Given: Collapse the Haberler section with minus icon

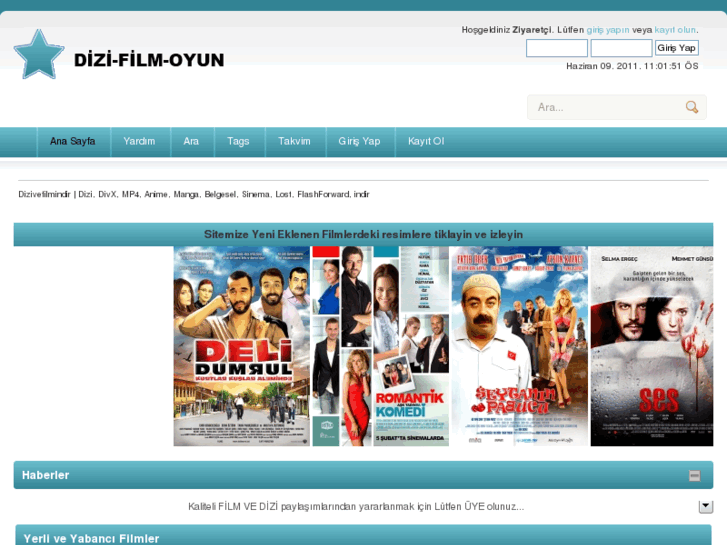Looking at the screenshot, I should [695, 475].
